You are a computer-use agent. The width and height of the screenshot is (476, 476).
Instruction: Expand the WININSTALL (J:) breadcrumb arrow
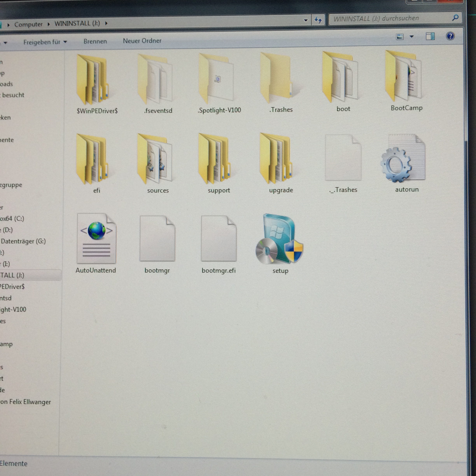tap(106, 23)
